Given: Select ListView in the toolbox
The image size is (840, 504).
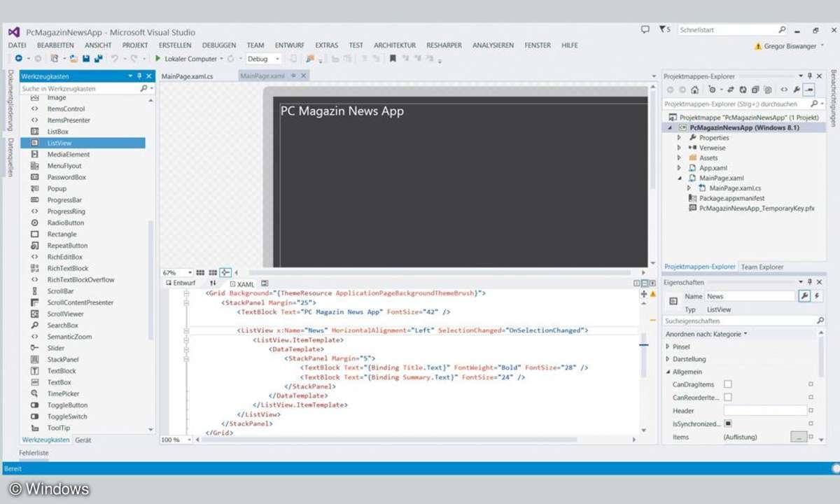Looking at the screenshot, I should [x=83, y=143].
